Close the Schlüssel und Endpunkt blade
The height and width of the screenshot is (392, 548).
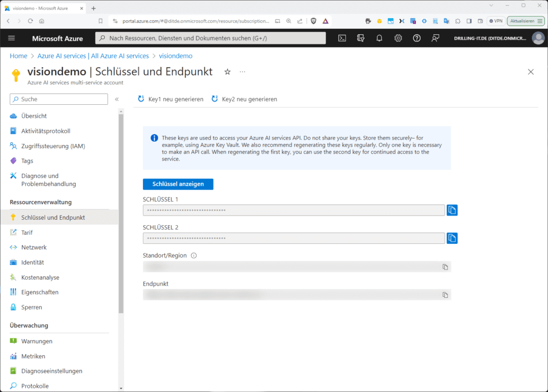coord(530,72)
